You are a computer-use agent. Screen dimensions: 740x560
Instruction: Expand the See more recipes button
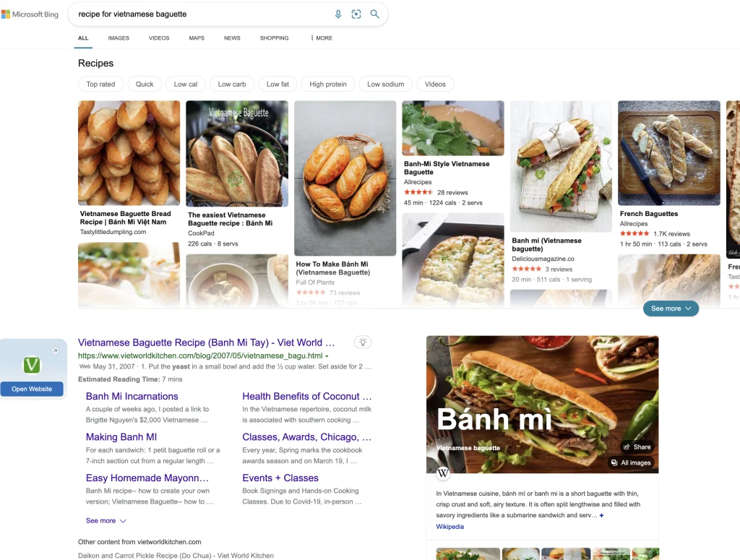pos(671,308)
